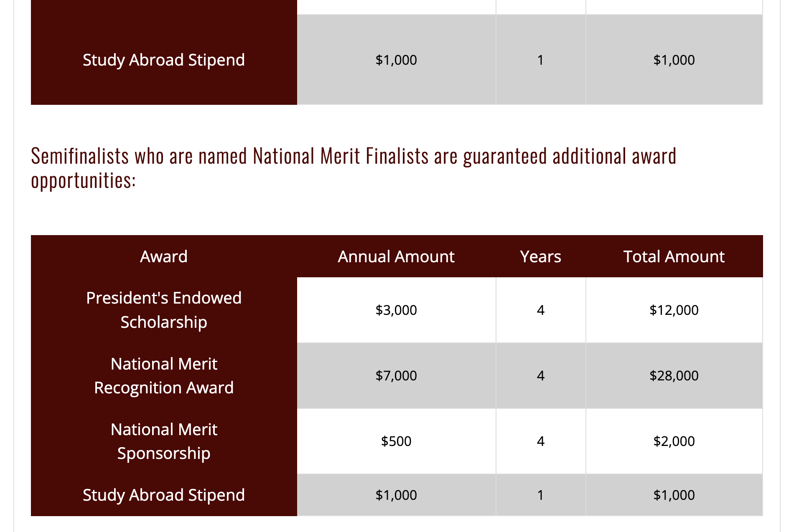The image size is (799, 532).
Task: Click Study Abroad Stipend label above the Semifinalists heading
Action: point(164,60)
